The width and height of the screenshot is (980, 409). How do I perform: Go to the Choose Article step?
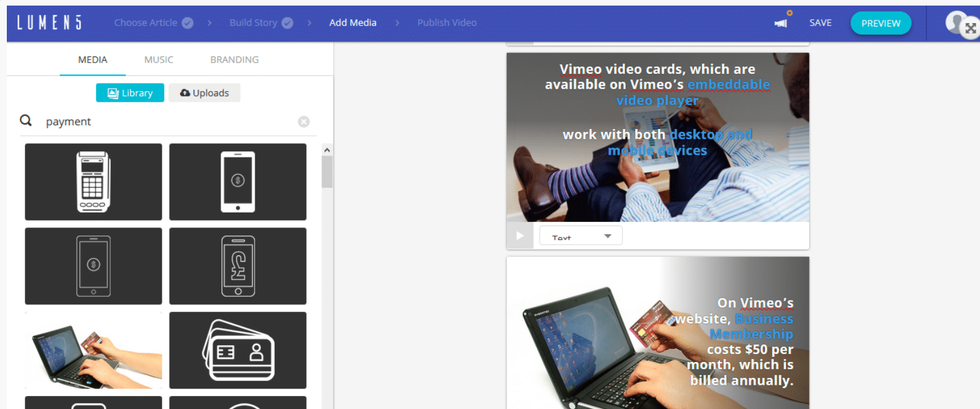(154, 23)
